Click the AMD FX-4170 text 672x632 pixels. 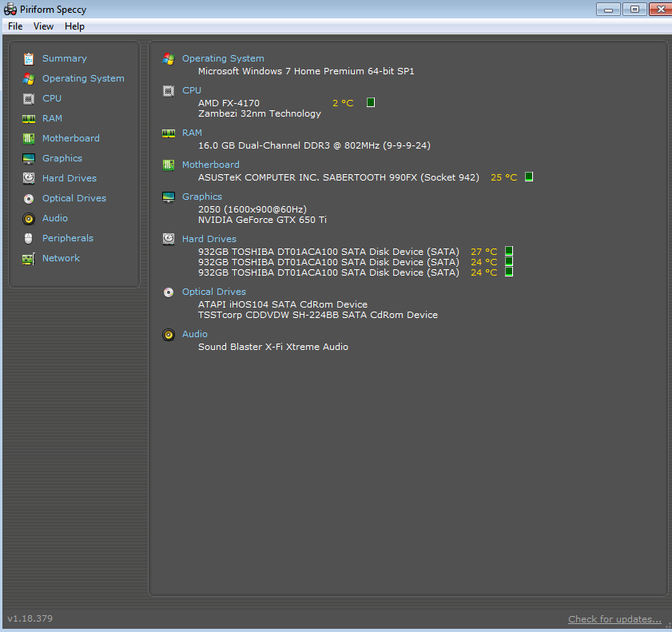pyautogui.click(x=229, y=103)
